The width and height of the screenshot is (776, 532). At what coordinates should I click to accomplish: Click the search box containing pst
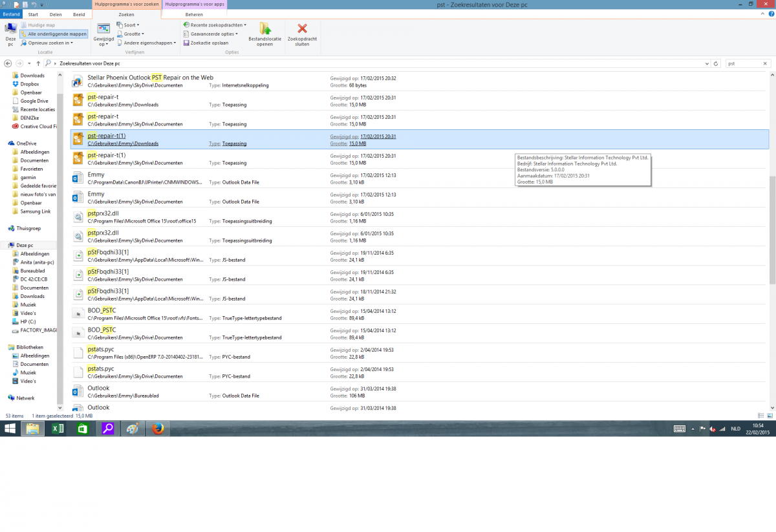(x=743, y=63)
